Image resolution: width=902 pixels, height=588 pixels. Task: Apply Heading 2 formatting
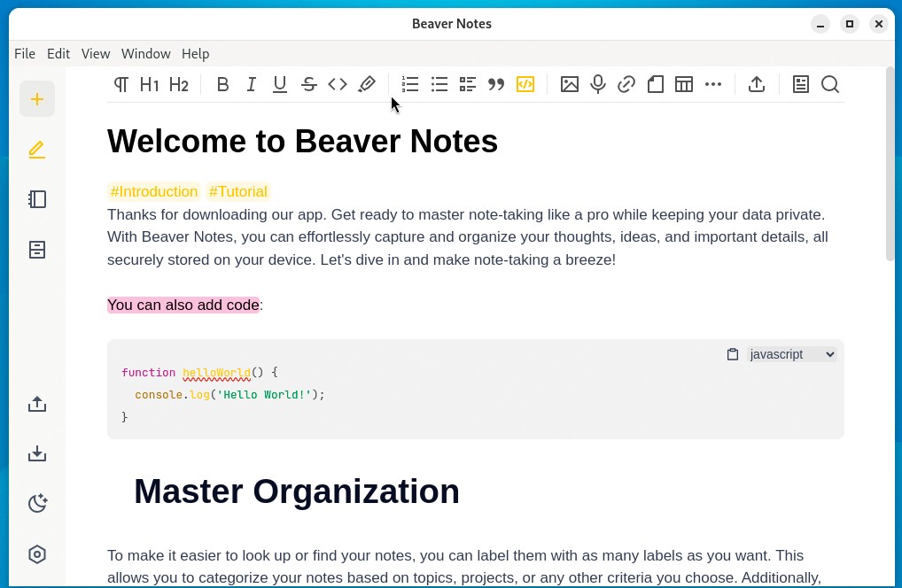179,84
